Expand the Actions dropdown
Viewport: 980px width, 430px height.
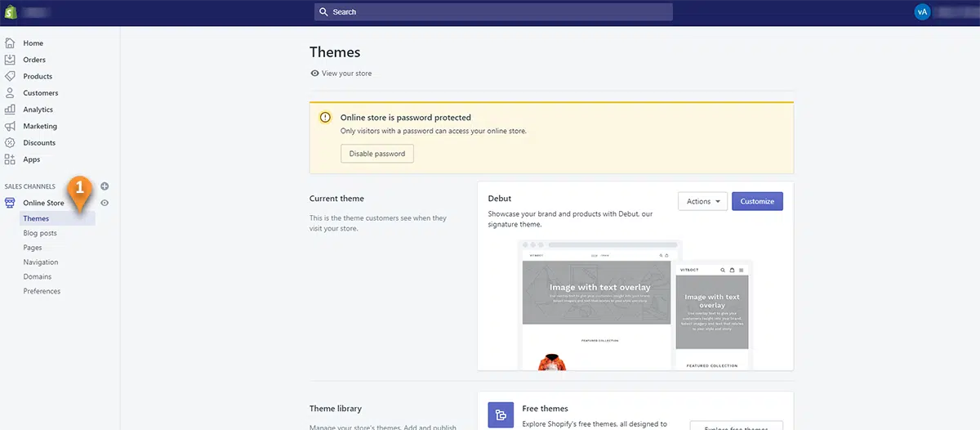[702, 201]
